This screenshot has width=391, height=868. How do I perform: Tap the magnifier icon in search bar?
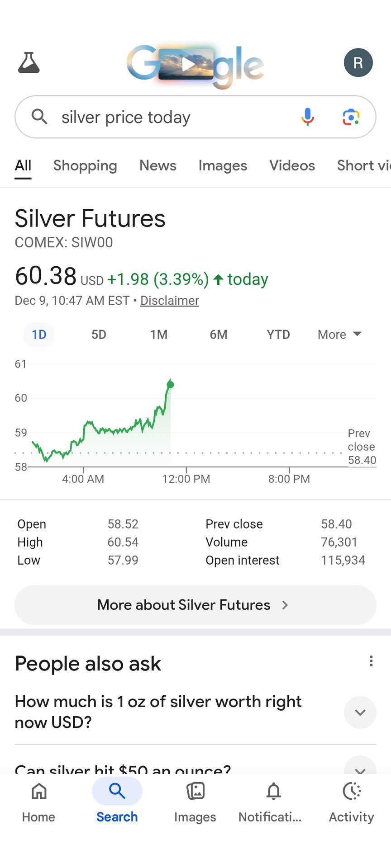click(x=40, y=117)
